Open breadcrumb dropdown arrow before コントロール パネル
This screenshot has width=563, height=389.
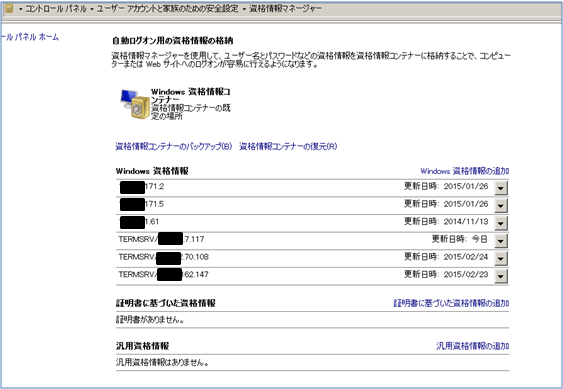[x=20, y=9]
